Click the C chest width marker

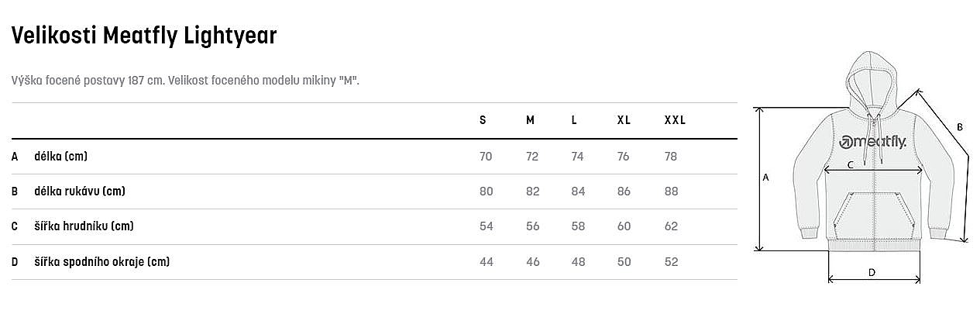click(x=850, y=164)
